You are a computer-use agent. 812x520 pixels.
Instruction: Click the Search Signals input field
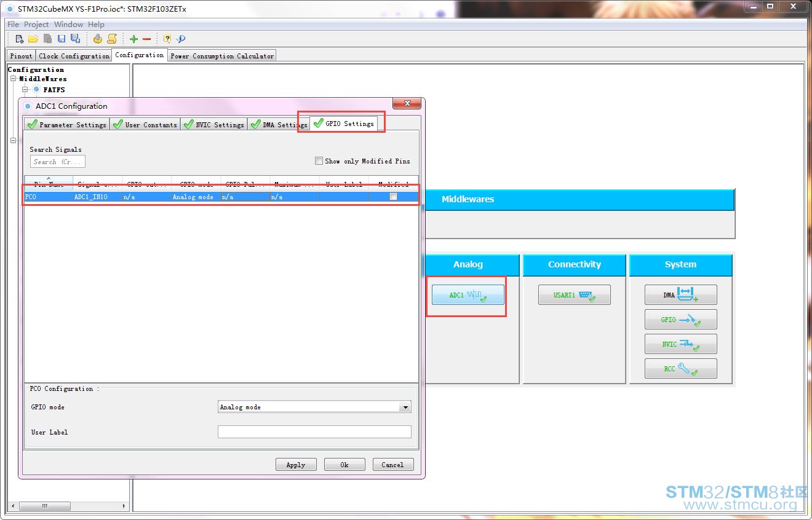(58, 162)
